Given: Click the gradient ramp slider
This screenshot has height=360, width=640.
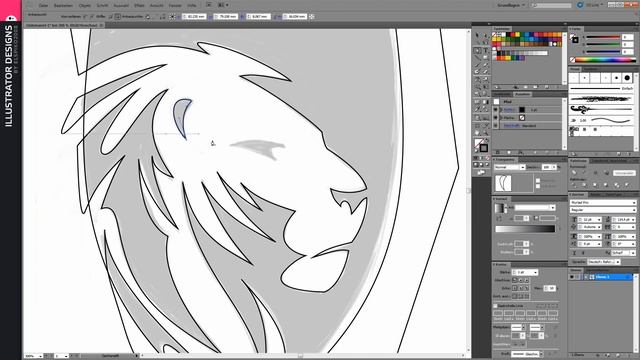Looking at the screenshot, I should (525, 229).
